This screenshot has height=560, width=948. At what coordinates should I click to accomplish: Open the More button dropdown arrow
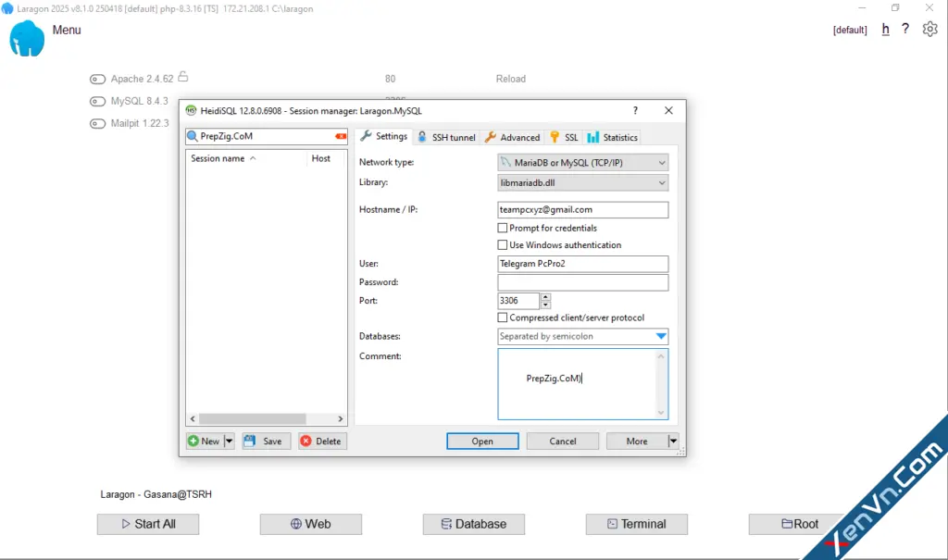(673, 442)
